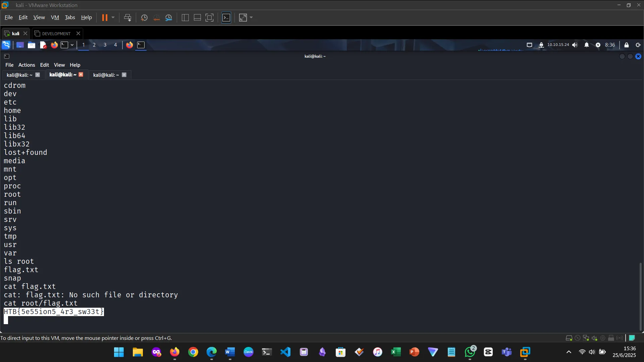The image size is (644, 362).
Task: Toggle the console view button
Action: pyautogui.click(x=226, y=18)
